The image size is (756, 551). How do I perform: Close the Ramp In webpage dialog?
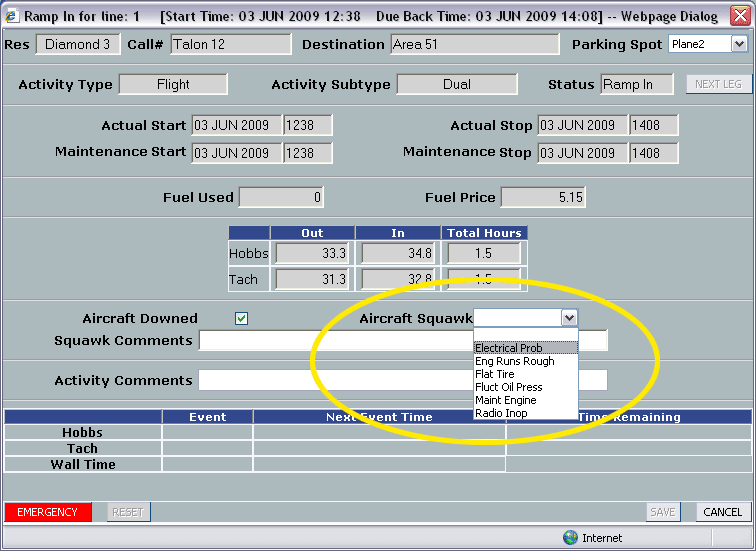740,16
